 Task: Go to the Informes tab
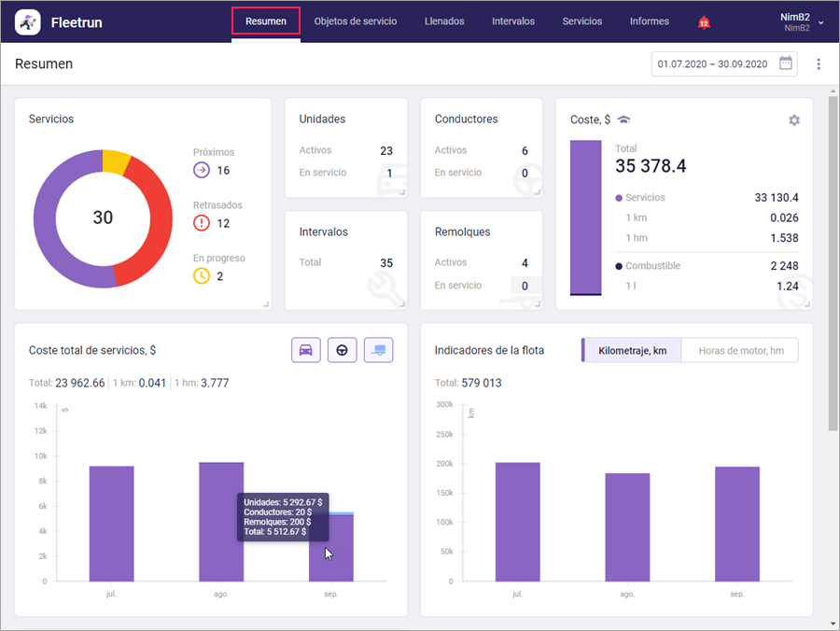pos(649,21)
